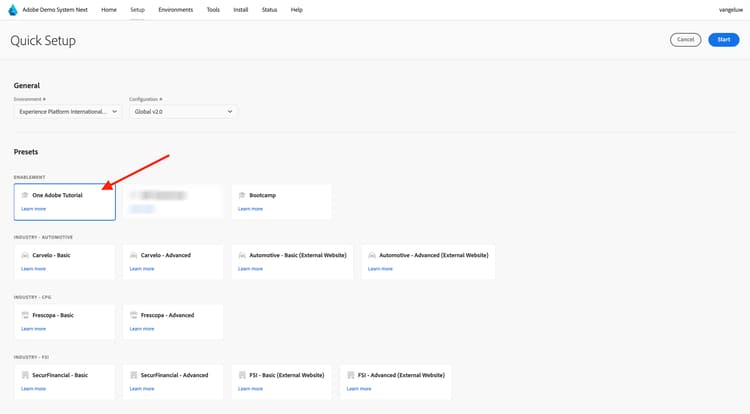
Task: Click the Cancel button
Action: point(685,40)
